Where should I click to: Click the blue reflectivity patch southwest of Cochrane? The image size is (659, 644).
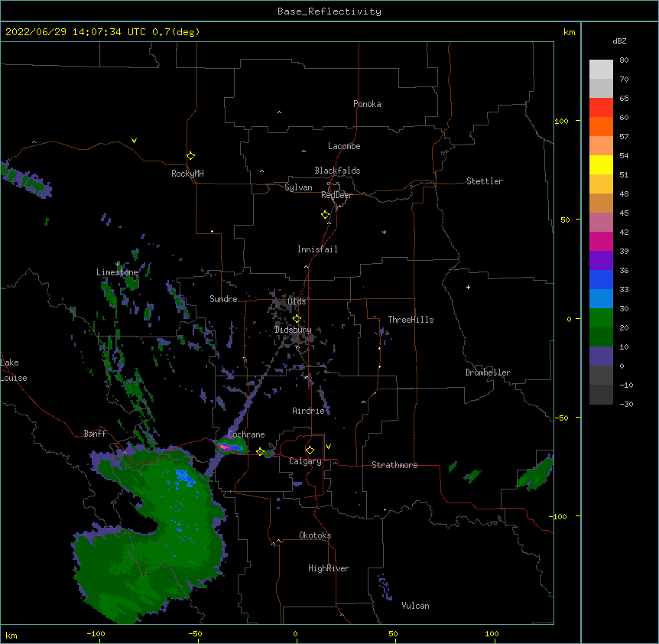coord(184,477)
